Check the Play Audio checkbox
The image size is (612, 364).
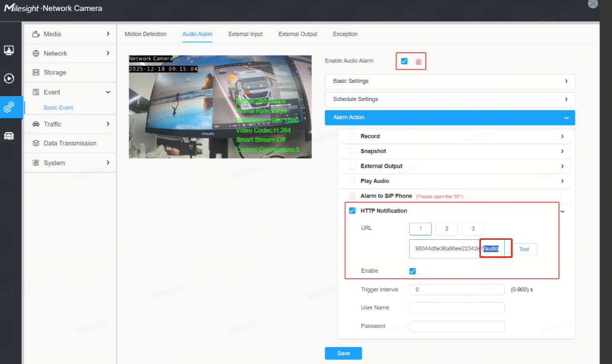click(x=352, y=181)
